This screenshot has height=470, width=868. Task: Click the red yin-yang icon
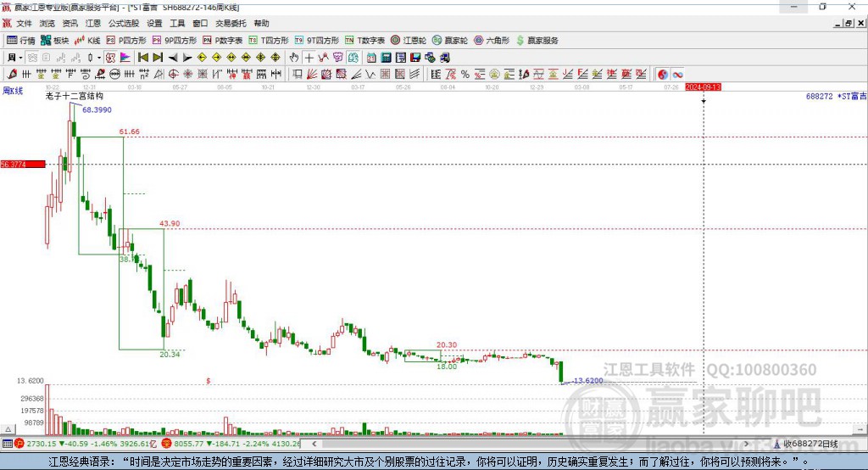(x=663, y=75)
